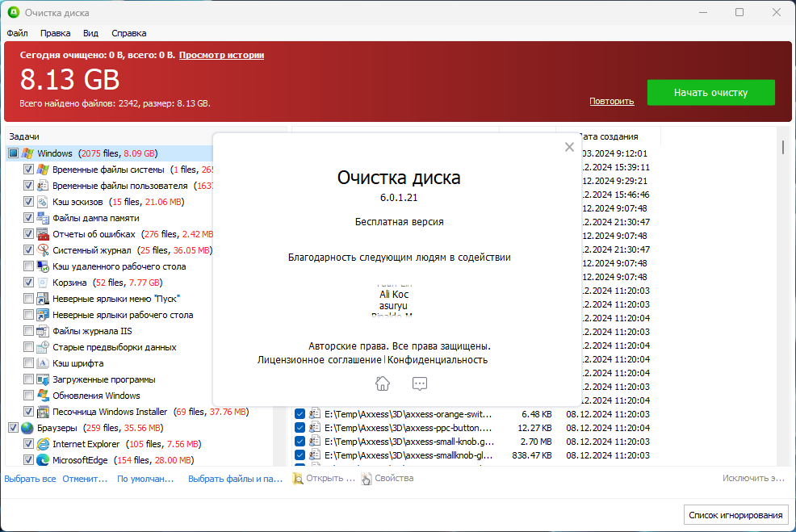Viewport: 796px width, 532px height.
Task: Click the Файлы дампа памяти icon
Action: pyautogui.click(x=43, y=218)
